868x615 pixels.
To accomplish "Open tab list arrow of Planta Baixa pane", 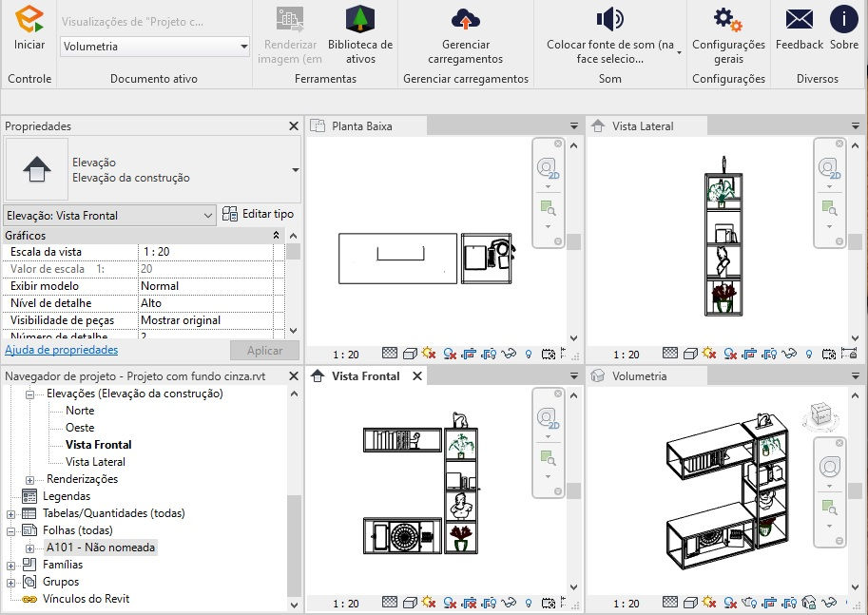I will [x=574, y=126].
